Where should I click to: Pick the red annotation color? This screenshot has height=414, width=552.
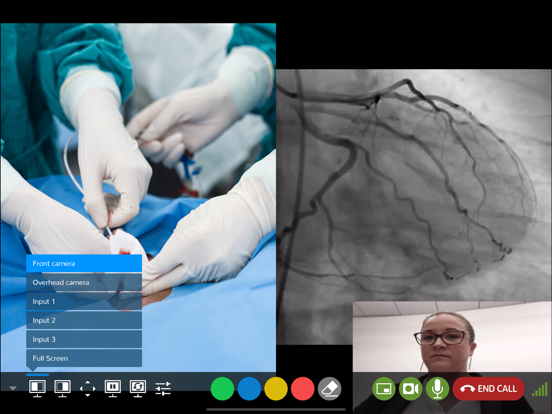click(x=302, y=389)
